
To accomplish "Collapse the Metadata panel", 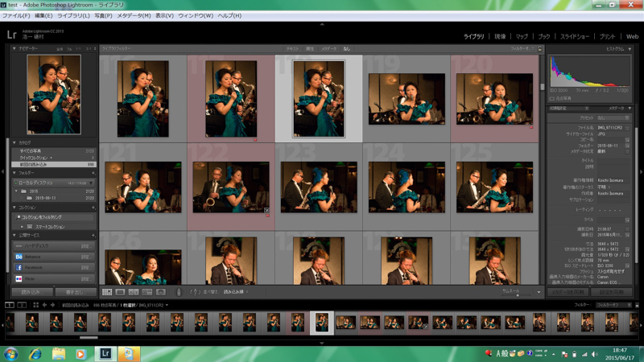I will 630,109.
